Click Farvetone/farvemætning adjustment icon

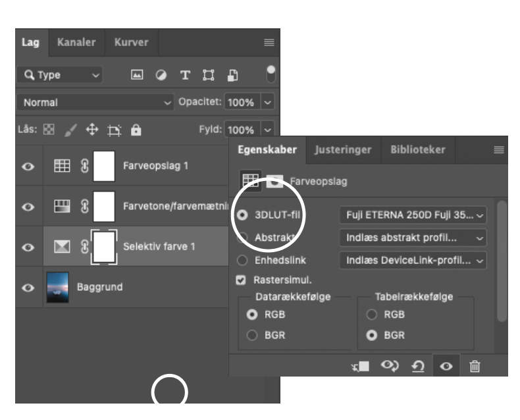coord(62,206)
